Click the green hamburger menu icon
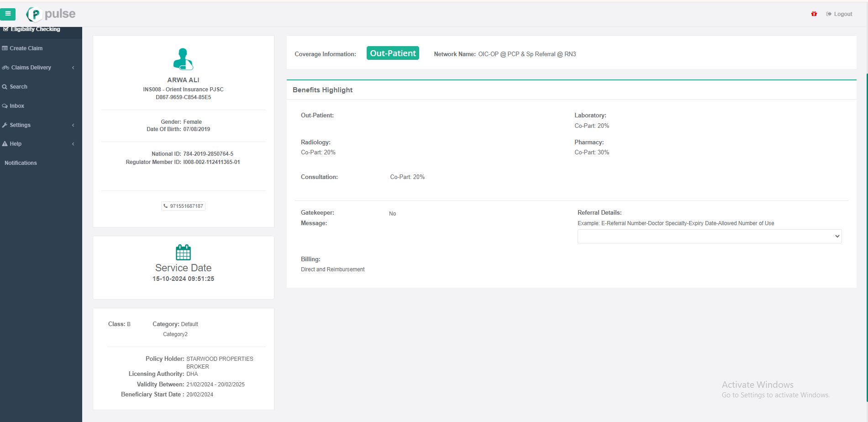 pos(8,14)
